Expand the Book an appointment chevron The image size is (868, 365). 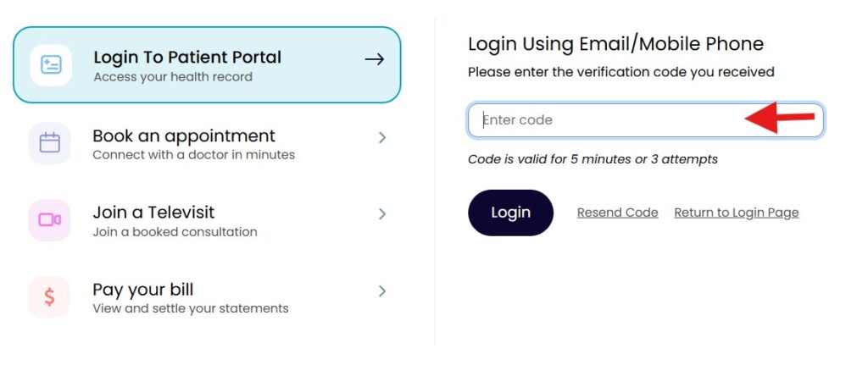(x=382, y=137)
